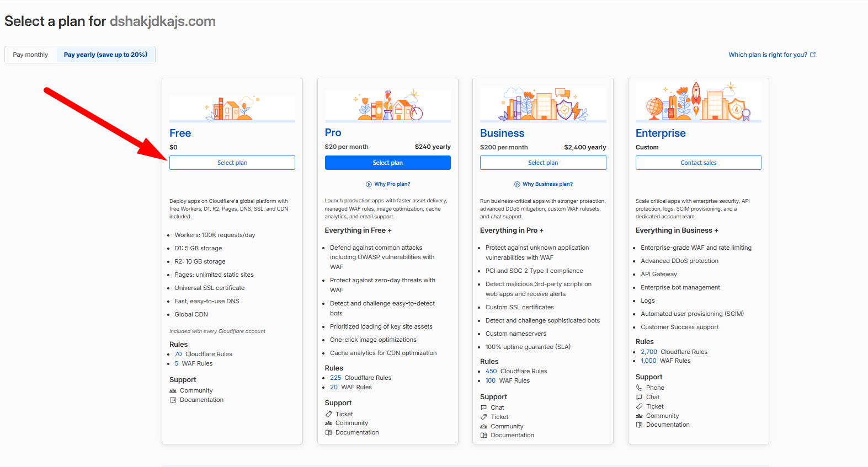Screen dimensions: 868x467
Task: Click the Chat icon in Business plan Support
Action: click(x=484, y=408)
